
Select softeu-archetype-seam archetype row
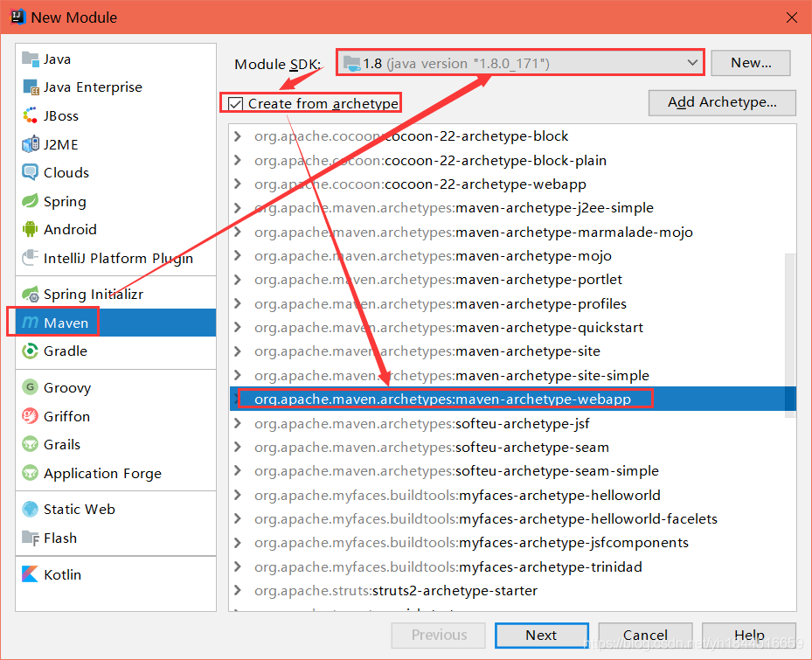513,447
